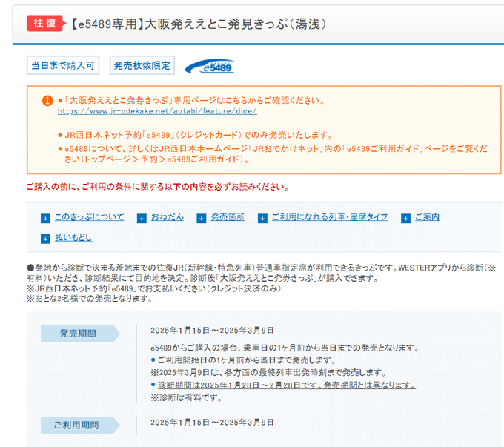504x447 pixels.
Task: Click the 往復 red badge in the title
Action: pyautogui.click(x=46, y=23)
